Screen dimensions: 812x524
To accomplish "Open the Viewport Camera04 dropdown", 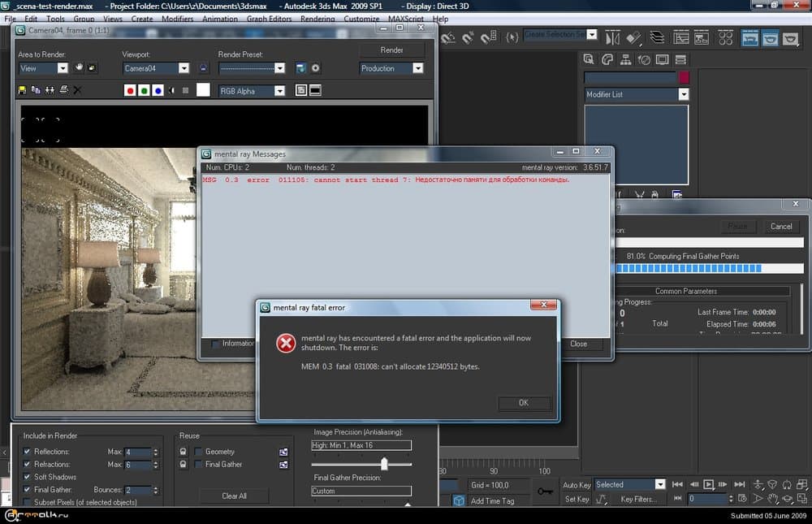I will (184, 69).
